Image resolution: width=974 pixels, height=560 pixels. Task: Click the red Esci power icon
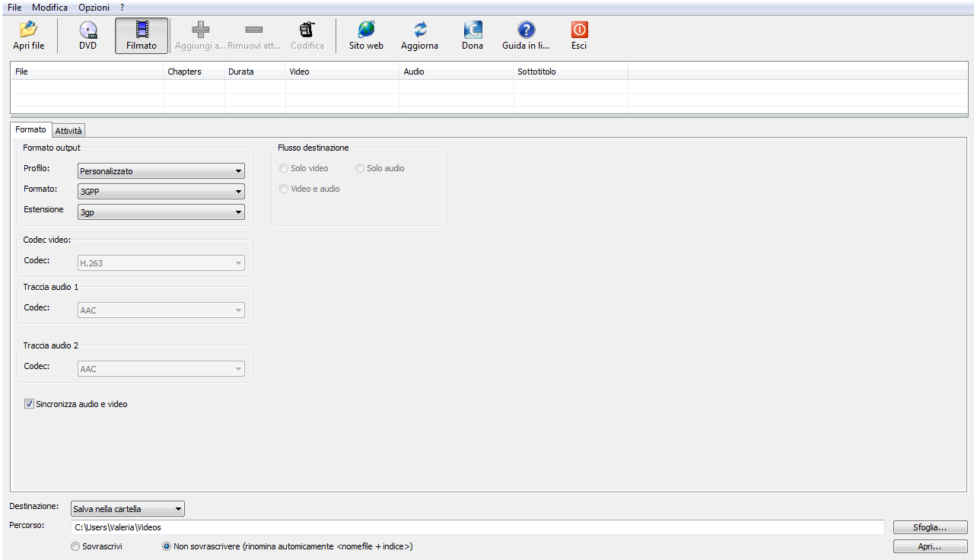579,30
